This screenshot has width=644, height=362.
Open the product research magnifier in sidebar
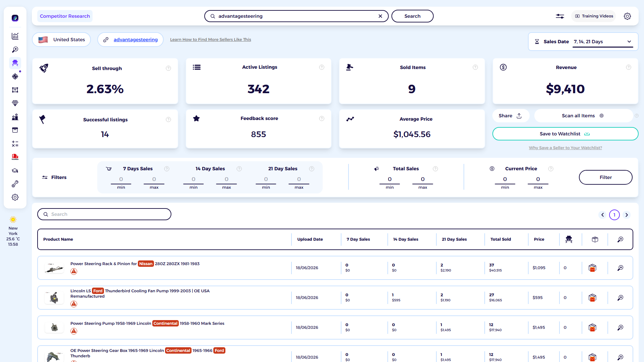(x=15, y=50)
